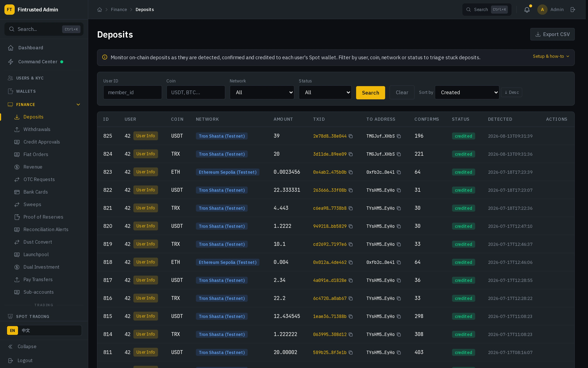The image size is (588, 368).
Task: Copy the to-address in row 818
Action: [399, 262]
